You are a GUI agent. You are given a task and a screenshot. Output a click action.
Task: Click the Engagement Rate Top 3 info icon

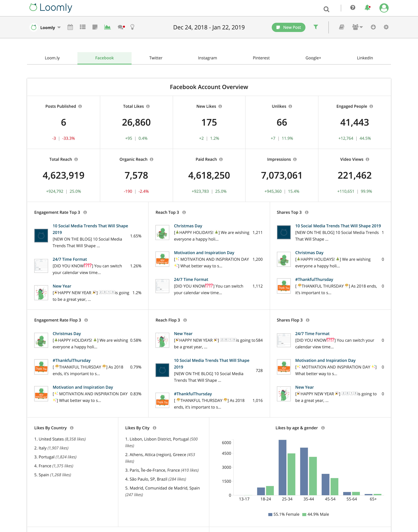coord(85,212)
